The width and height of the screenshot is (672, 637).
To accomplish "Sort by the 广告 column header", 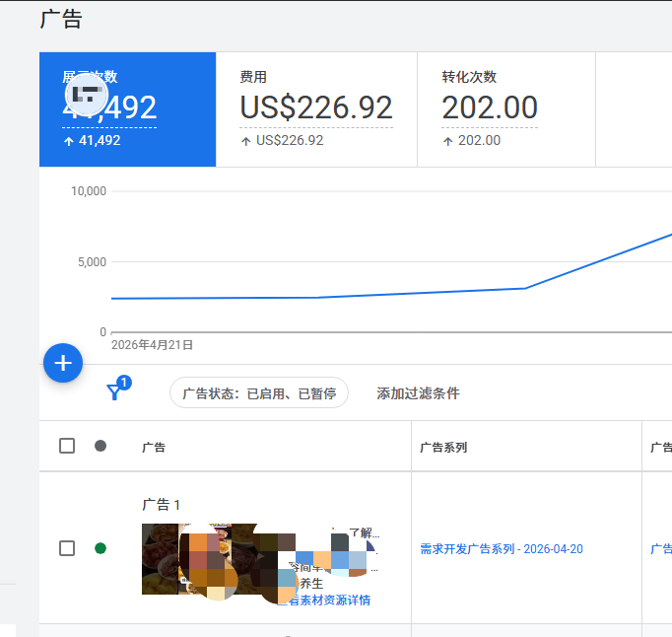I will (x=154, y=447).
